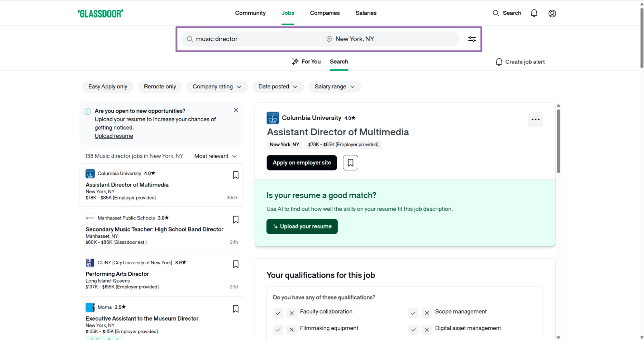Click the '$78K - $85K (Employer provided)' tag in detail

[x=343, y=145]
